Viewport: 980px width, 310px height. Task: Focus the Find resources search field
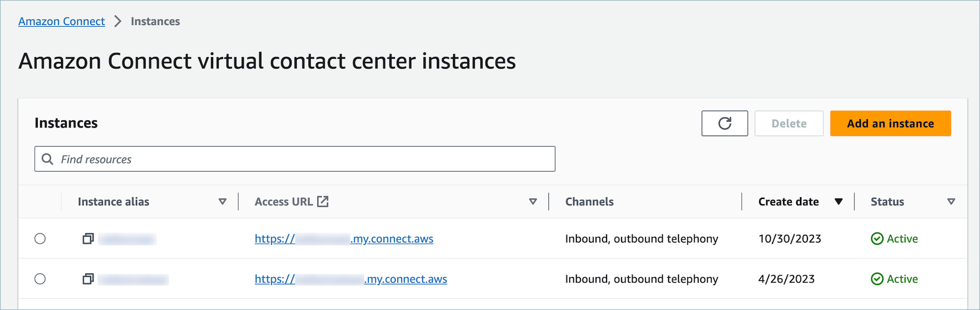[x=302, y=159]
